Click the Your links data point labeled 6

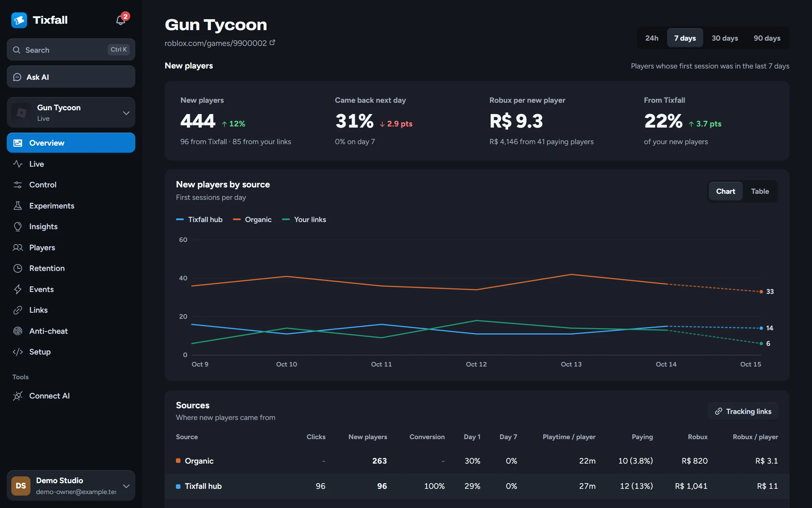click(x=761, y=344)
